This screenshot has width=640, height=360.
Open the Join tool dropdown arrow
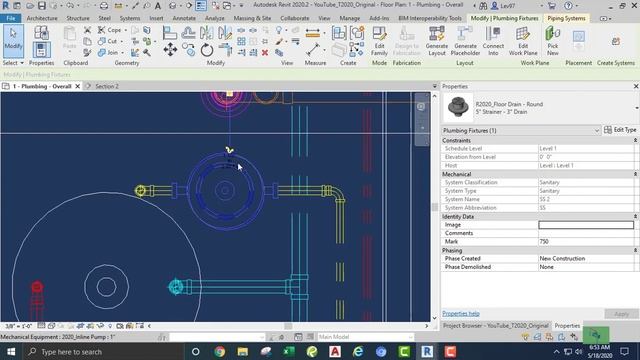click(122, 53)
